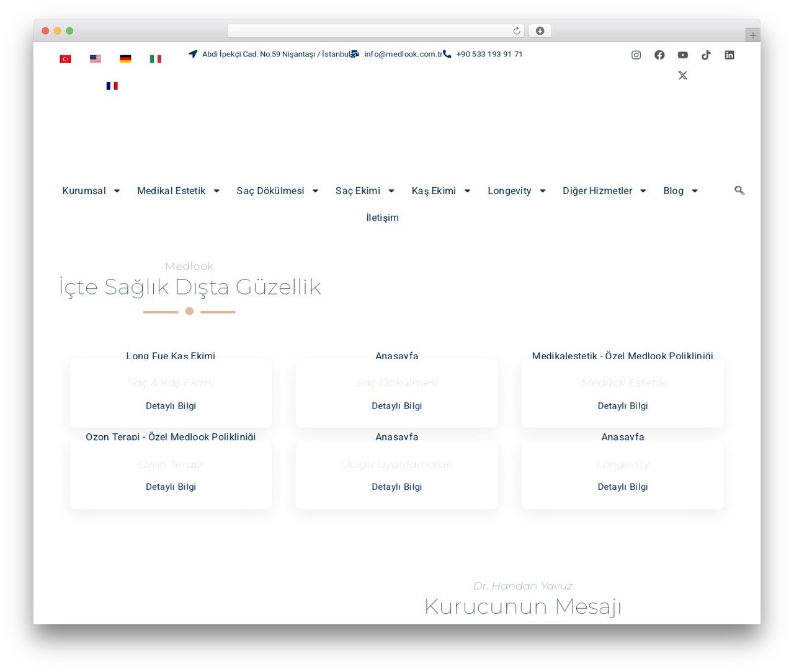Expand the Longevity dropdown arrow
794x672 pixels.
pyautogui.click(x=543, y=191)
